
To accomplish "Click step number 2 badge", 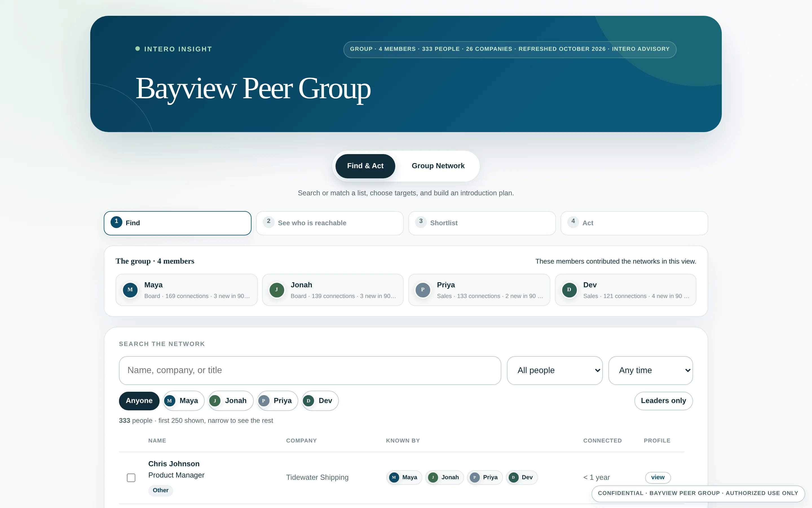I will coord(268,222).
